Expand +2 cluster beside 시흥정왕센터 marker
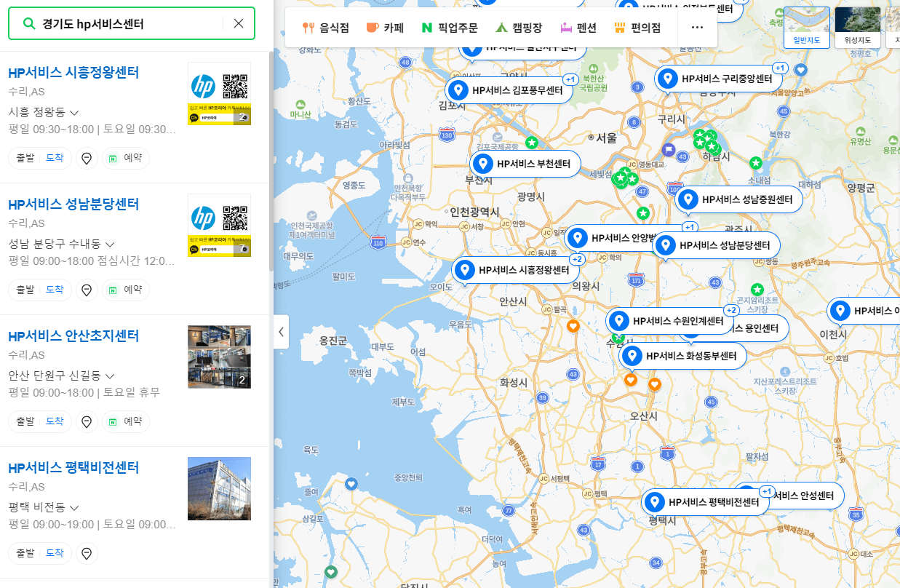Screen dimensions: 900x588 [578, 258]
